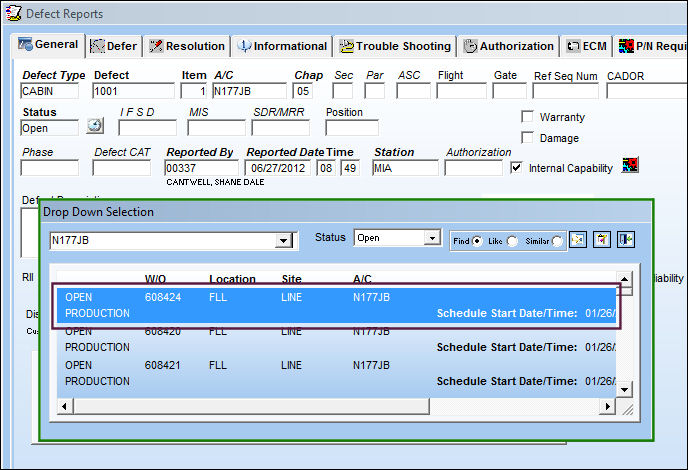
Task: Click the list scroll up arrow
Action: 624,279
